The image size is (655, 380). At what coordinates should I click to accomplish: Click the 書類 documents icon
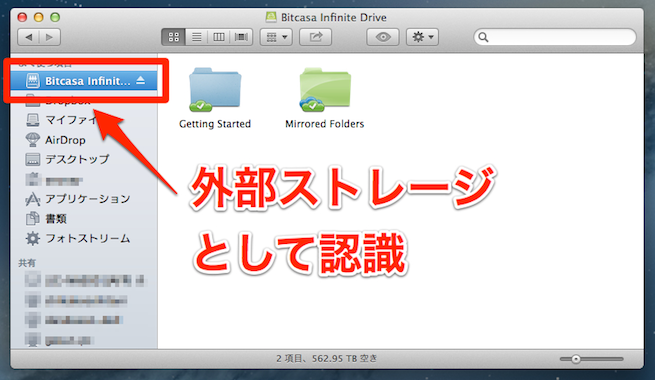click(33, 218)
